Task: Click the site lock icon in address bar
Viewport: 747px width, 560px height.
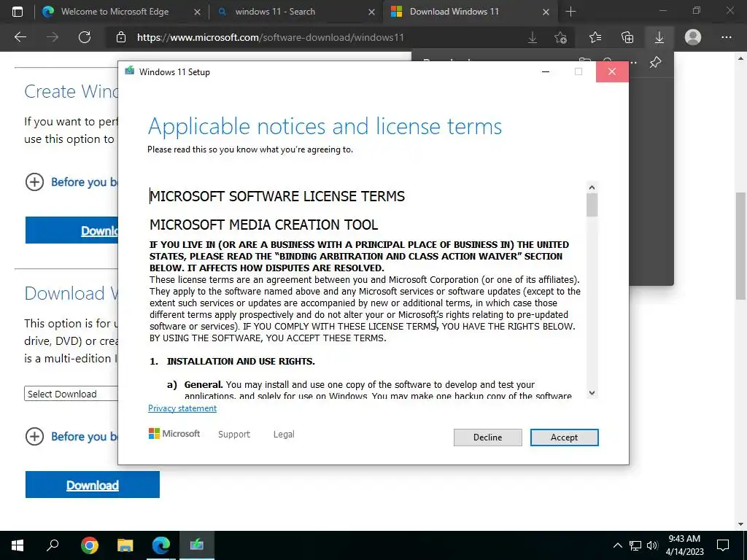Action: pos(121,37)
